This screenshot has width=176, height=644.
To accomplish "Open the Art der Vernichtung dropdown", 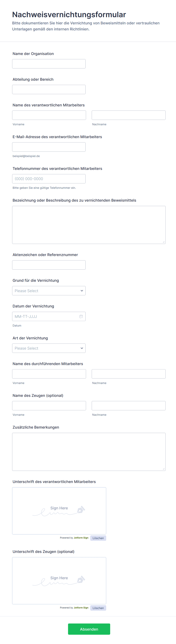I will (x=49, y=348).
